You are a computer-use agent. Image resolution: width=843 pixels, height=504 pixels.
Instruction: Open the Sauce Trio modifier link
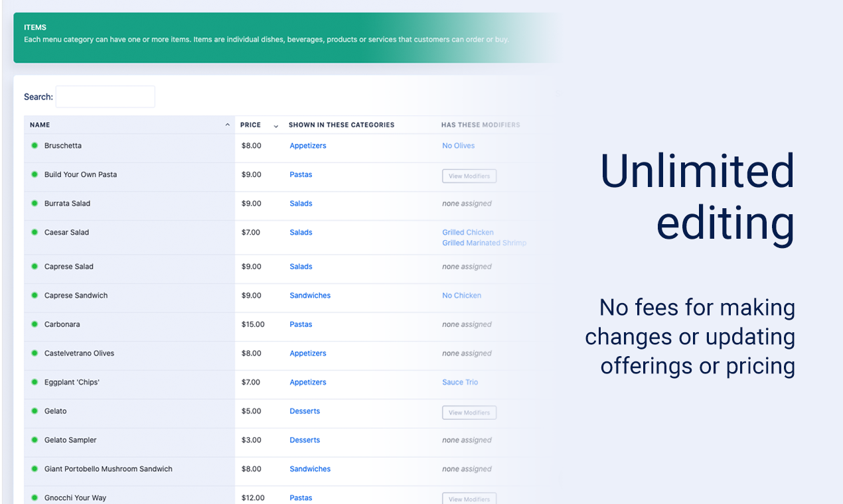tap(460, 382)
